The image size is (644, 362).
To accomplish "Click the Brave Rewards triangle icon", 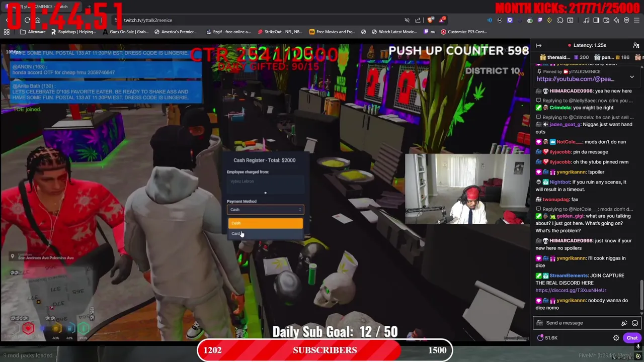I will tap(442, 20).
